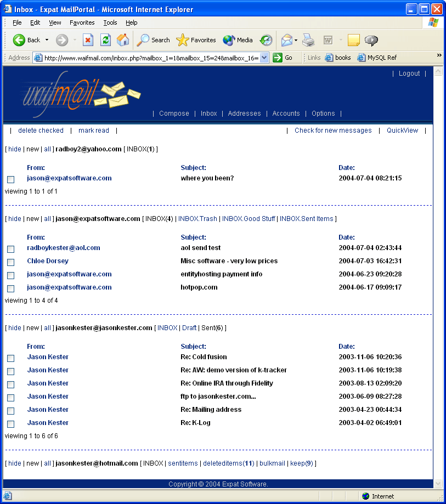446x504 pixels.
Task: Tick the checkbox for 'hotpop.com' message
Action: (10, 288)
